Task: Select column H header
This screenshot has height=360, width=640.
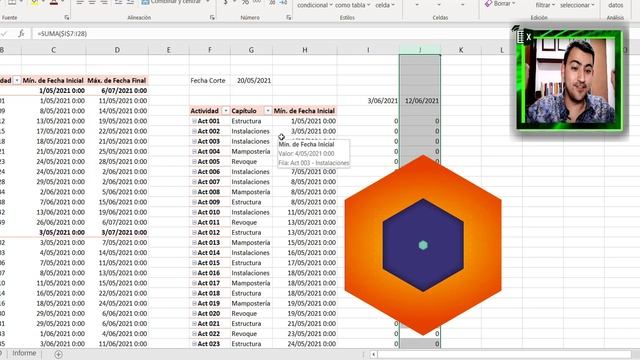Action: pos(305,50)
